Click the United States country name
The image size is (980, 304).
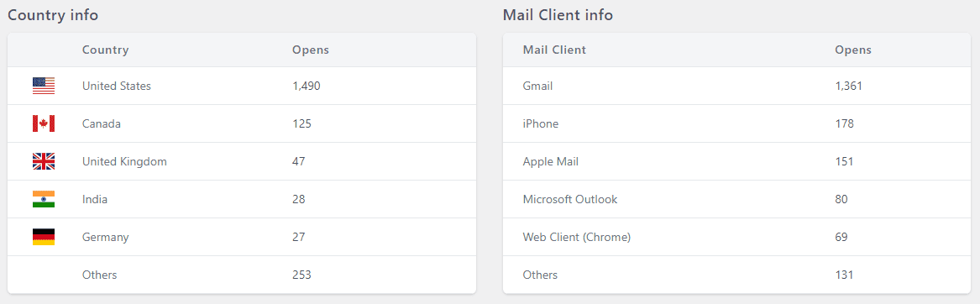coord(117,86)
